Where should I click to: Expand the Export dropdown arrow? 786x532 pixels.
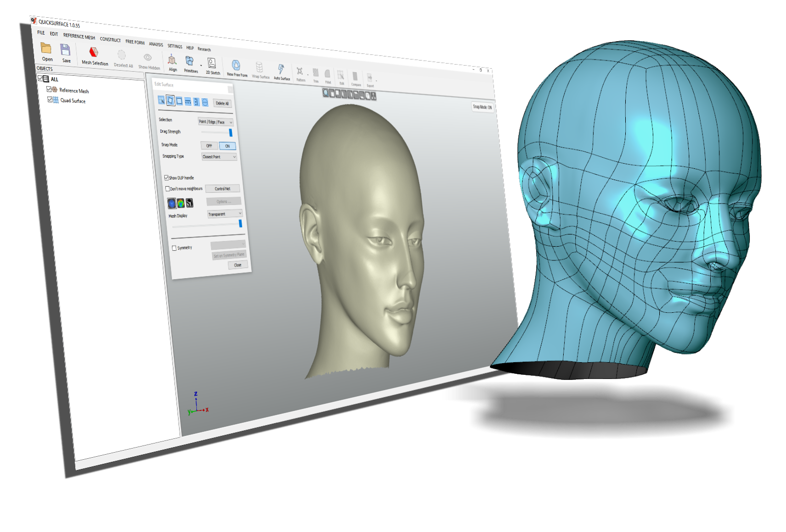[x=376, y=80]
